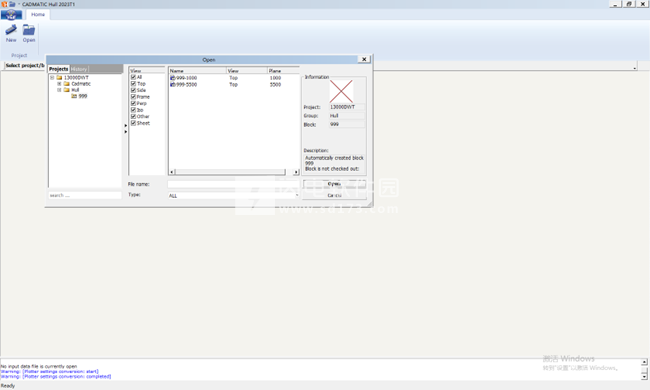This screenshot has height=390, width=650.
Task: Click the red X preview thumbnail
Action: [341, 91]
